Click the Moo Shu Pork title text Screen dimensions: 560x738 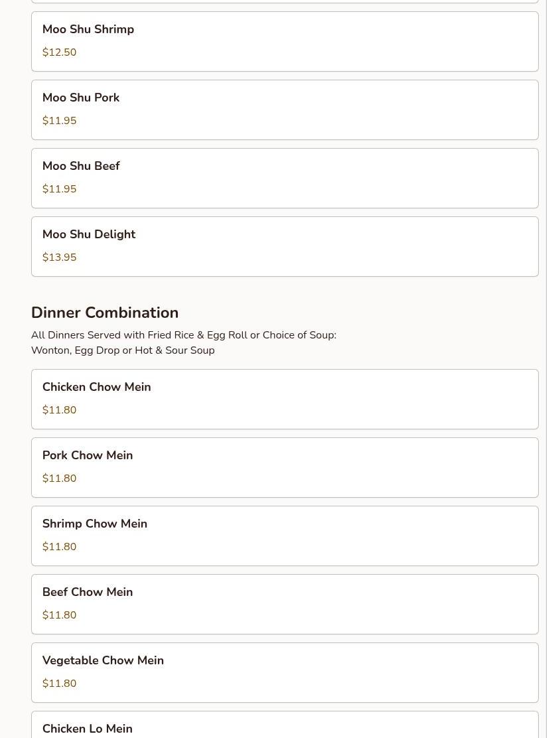coord(81,98)
